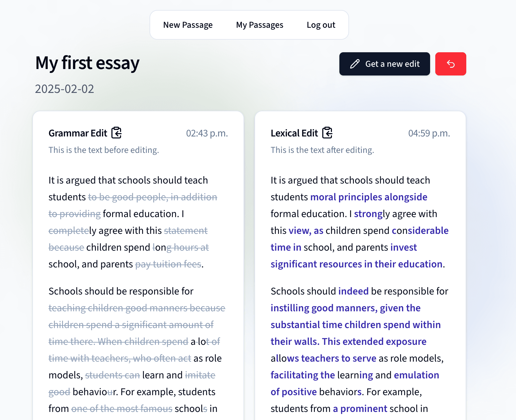
Task: Click the 04:59 p.m. timestamp
Action: 429,133
